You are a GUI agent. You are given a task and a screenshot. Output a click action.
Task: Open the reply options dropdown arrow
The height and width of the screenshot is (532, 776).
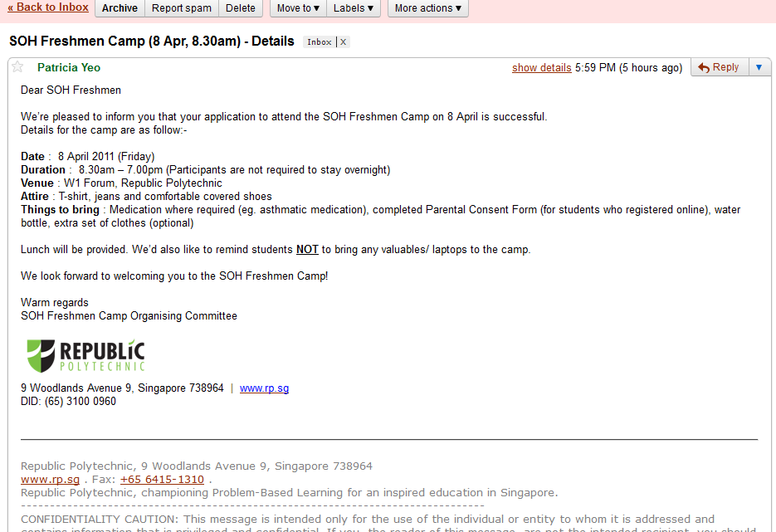coord(759,67)
